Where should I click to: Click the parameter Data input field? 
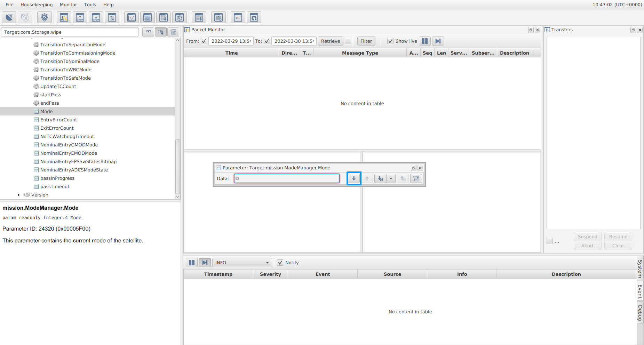click(287, 178)
